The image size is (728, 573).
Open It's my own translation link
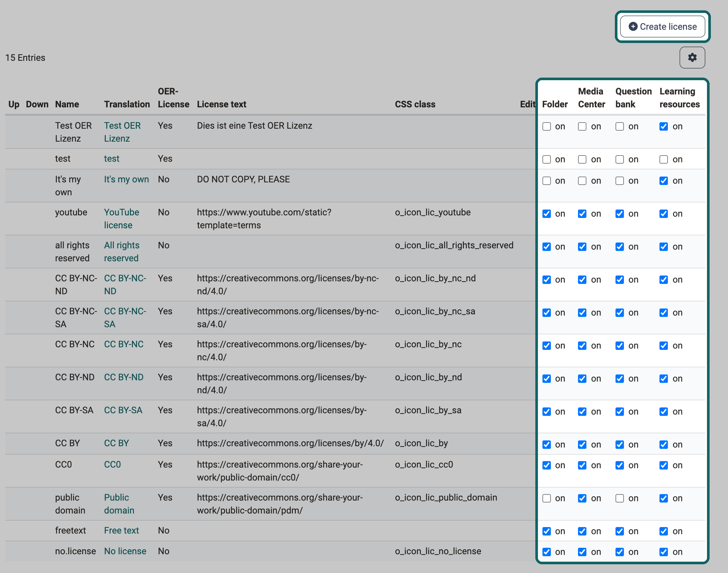click(x=126, y=179)
